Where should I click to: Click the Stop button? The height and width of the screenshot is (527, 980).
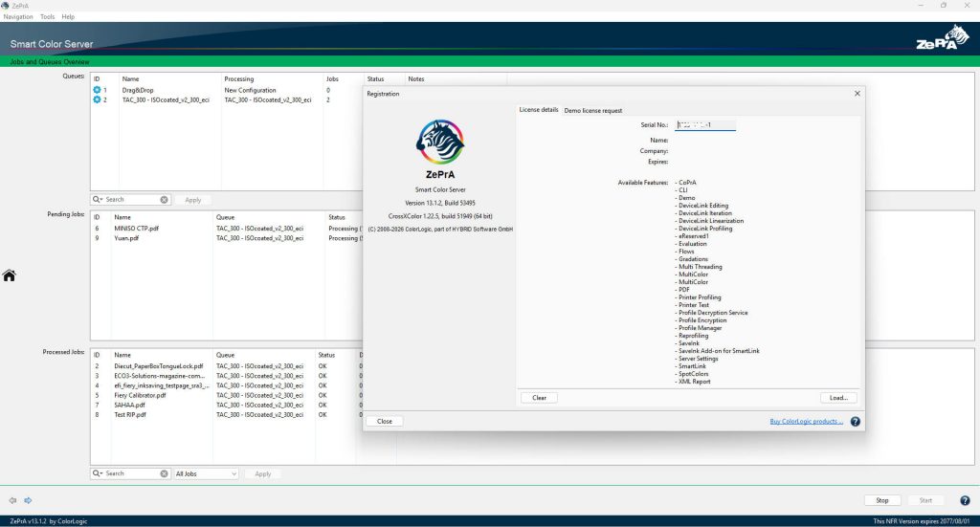tap(881, 500)
